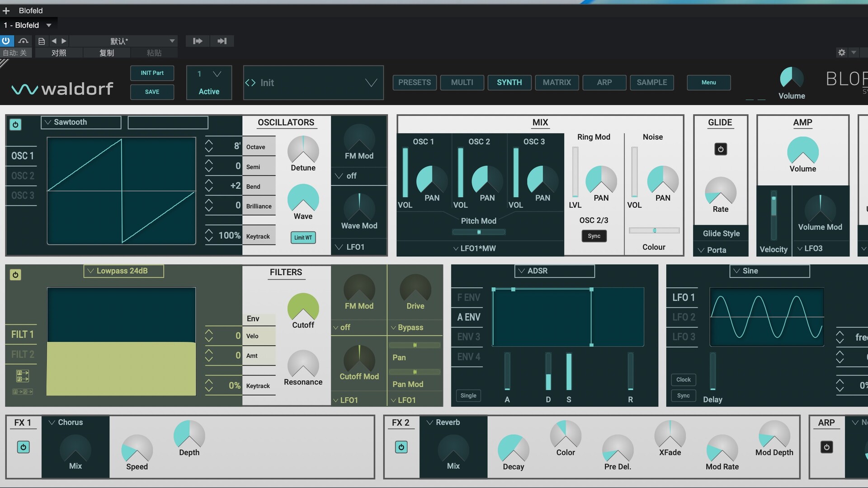The image size is (868, 488).
Task: Open the Init preset name dropdown
Action: click(x=313, y=83)
